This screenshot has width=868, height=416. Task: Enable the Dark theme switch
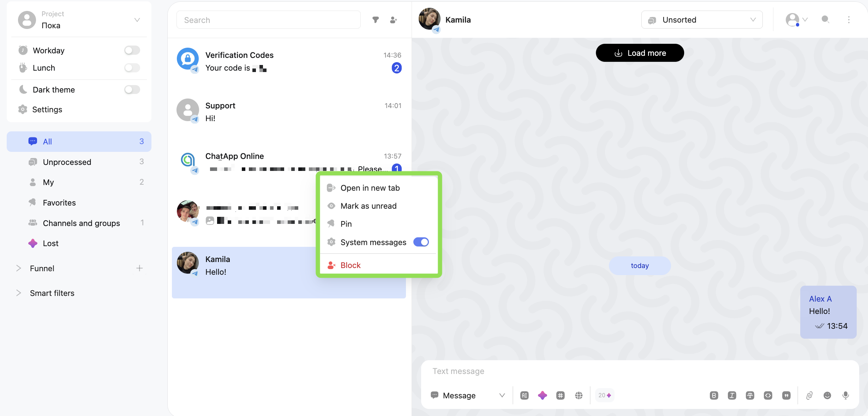[x=132, y=90]
